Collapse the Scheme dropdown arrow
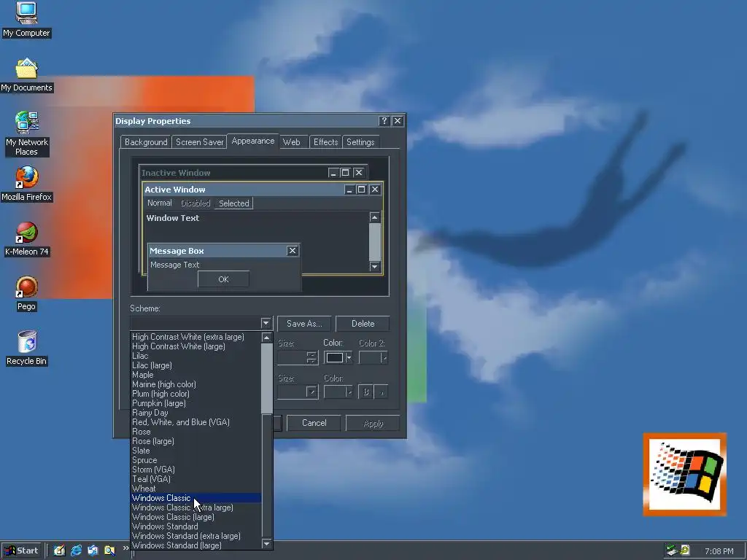The image size is (747, 560). [x=266, y=323]
